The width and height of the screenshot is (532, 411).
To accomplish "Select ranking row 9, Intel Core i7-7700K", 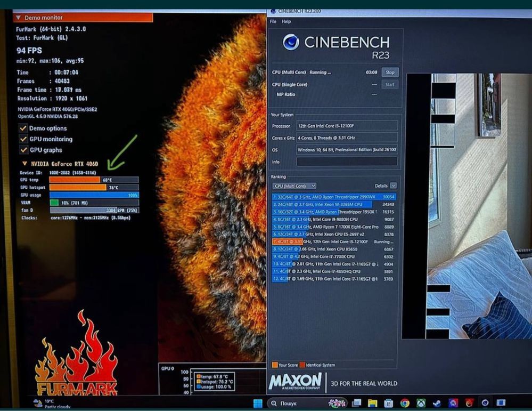I will 334,257.
